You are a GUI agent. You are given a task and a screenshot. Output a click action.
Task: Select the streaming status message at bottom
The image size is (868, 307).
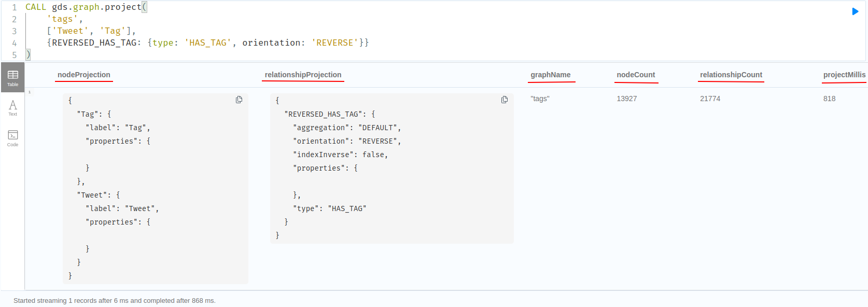(115, 301)
